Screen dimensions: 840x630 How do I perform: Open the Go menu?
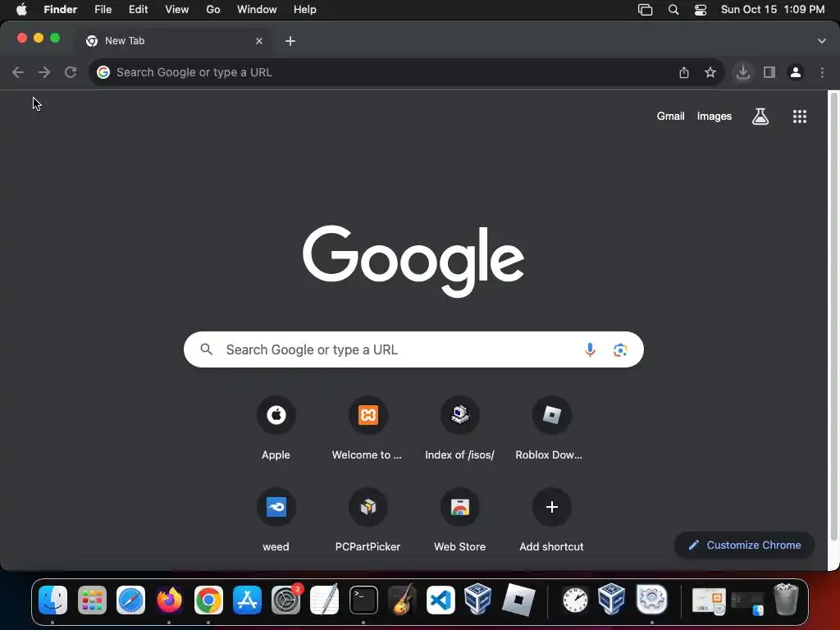[213, 10]
